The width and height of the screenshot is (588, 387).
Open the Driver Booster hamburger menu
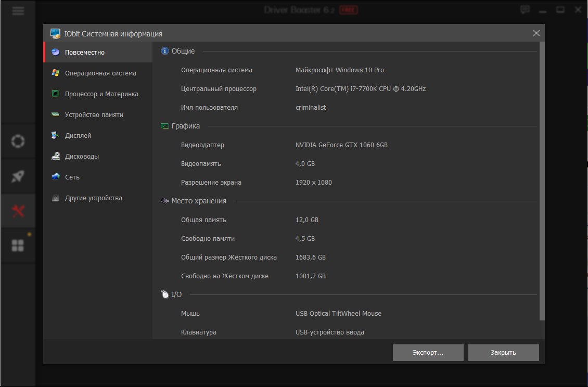(18, 10)
